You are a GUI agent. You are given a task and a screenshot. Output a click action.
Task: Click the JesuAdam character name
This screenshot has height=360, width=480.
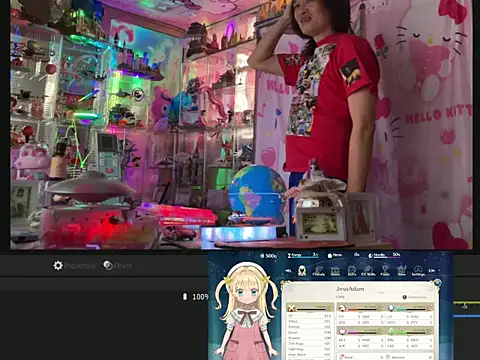[x=350, y=289]
